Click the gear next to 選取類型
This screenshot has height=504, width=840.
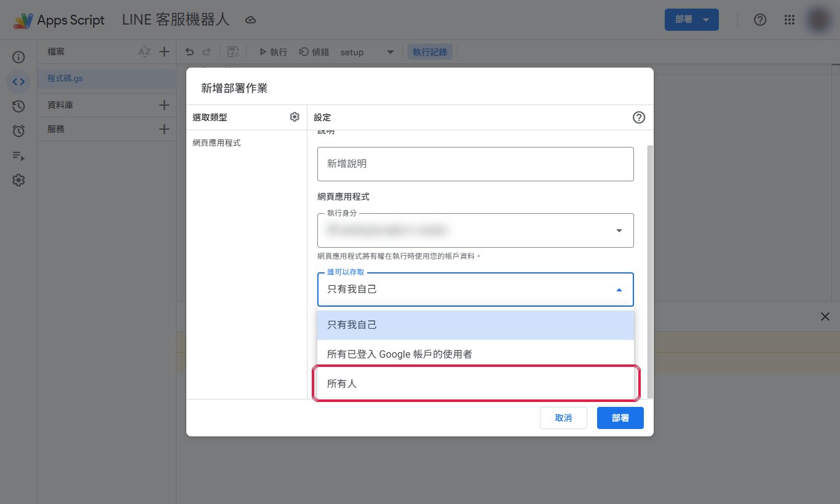295,117
